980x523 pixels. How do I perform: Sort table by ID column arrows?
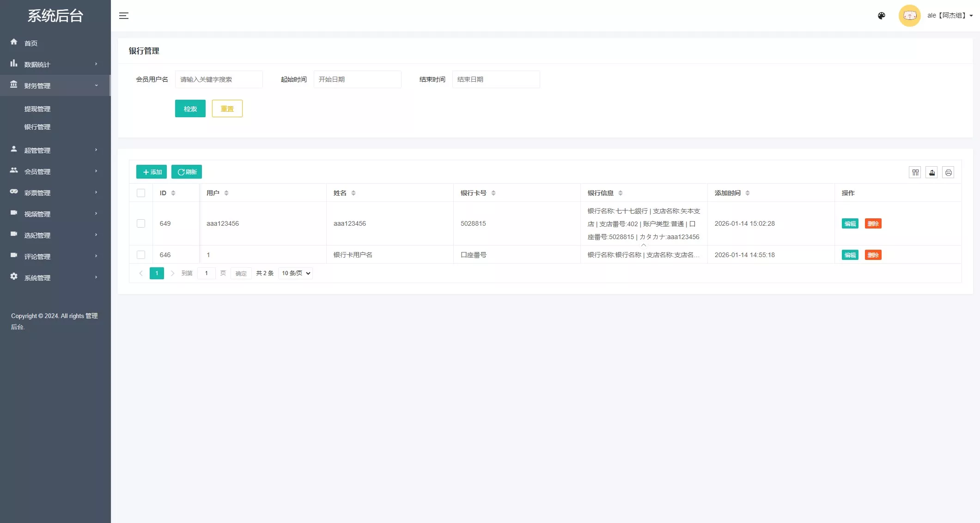(173, 193)
